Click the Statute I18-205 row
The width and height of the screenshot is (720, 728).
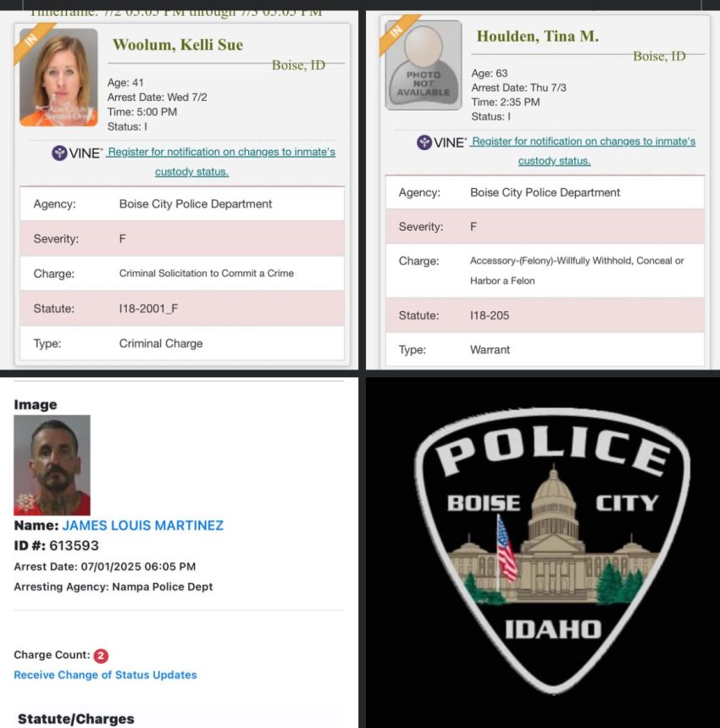point(545,315)
